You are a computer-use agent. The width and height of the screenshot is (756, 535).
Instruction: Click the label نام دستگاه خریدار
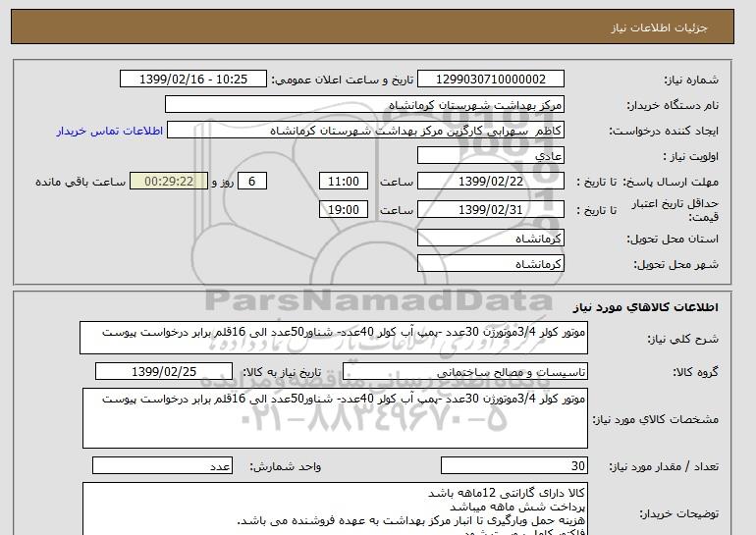coord(673,106)
